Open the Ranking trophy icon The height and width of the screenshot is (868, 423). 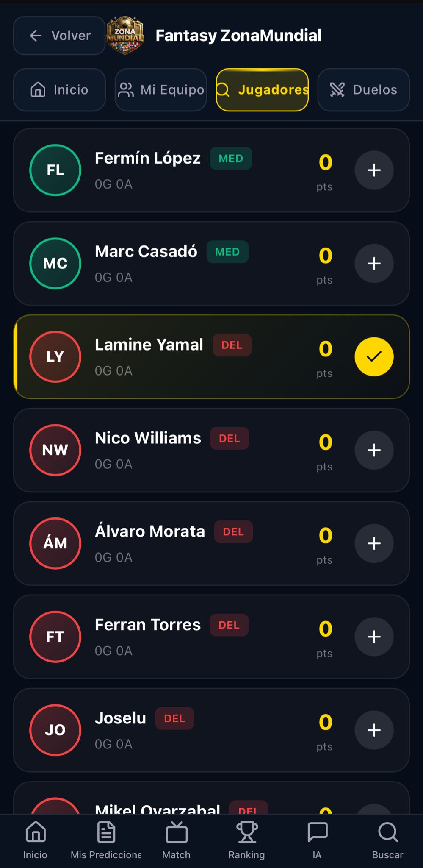247,832
